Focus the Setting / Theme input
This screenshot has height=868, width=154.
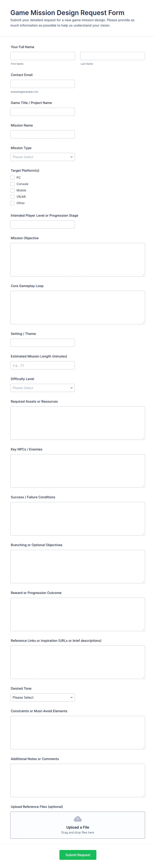42,343
